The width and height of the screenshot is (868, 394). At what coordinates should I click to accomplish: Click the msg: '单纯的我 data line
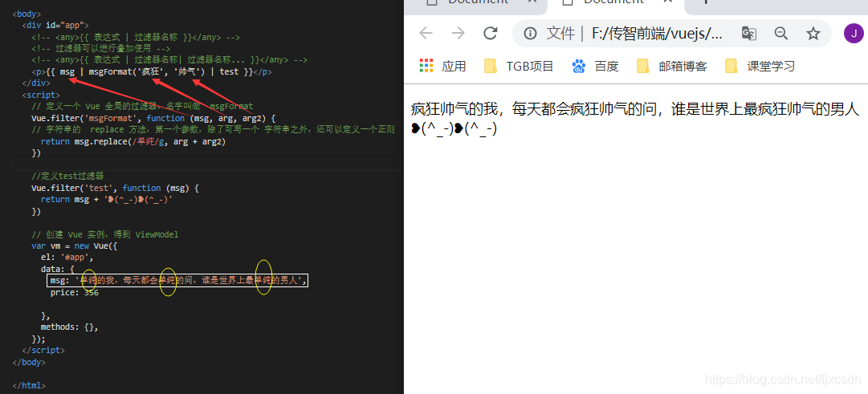[177, 281]
